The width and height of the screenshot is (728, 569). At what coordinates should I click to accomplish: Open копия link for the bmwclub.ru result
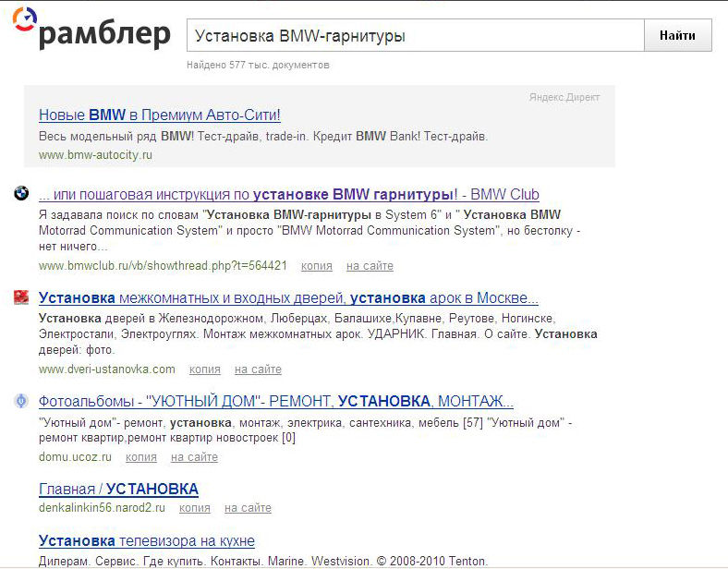[x=317, y=266]
